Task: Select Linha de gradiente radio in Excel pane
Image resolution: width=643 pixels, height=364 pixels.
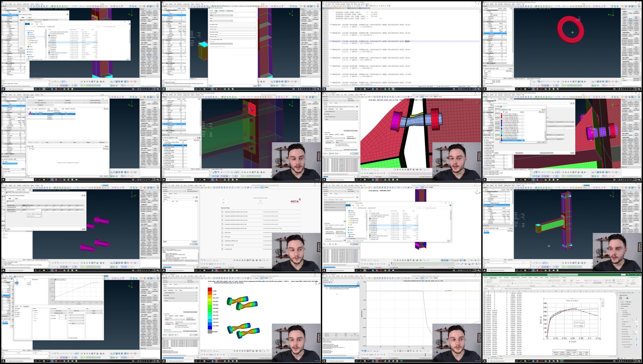Action: coord(622,314)
